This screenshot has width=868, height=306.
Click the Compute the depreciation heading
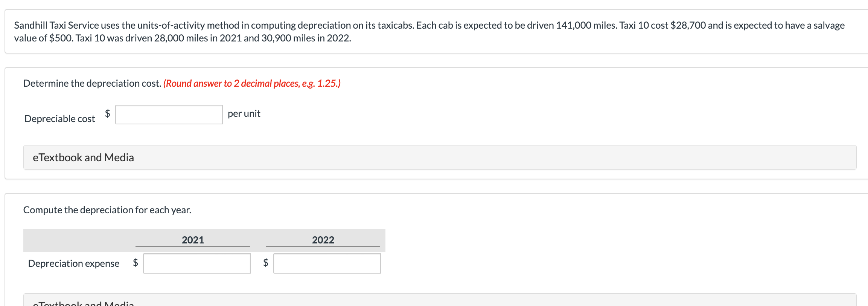[x=107, y=210]
